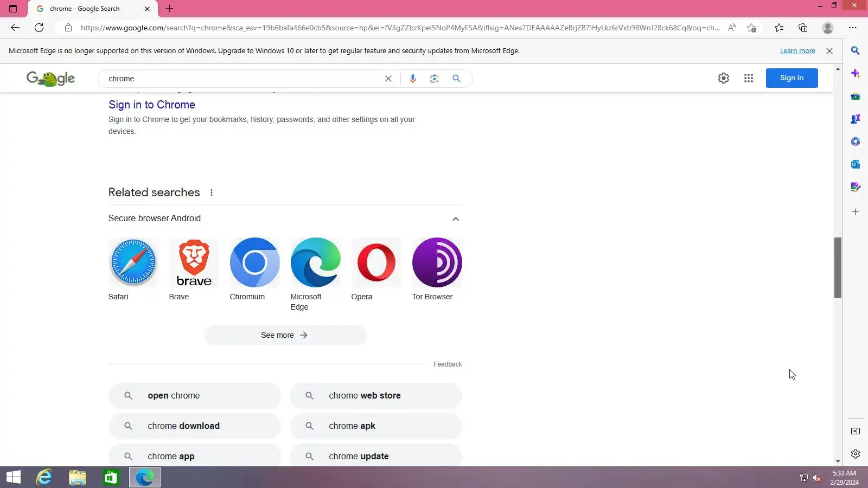
Task: Search for open chrome suggestion
Action: click(195, 396)
